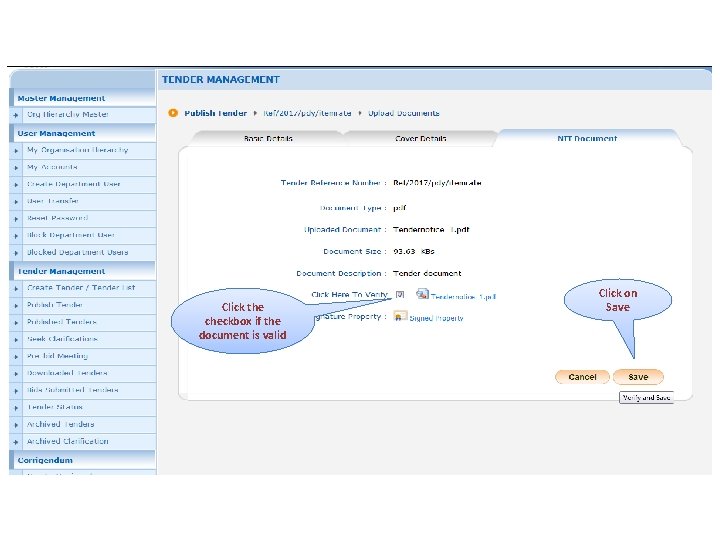Open the Tendernotice_1.pdf link
720x540 pixels.
463,297
